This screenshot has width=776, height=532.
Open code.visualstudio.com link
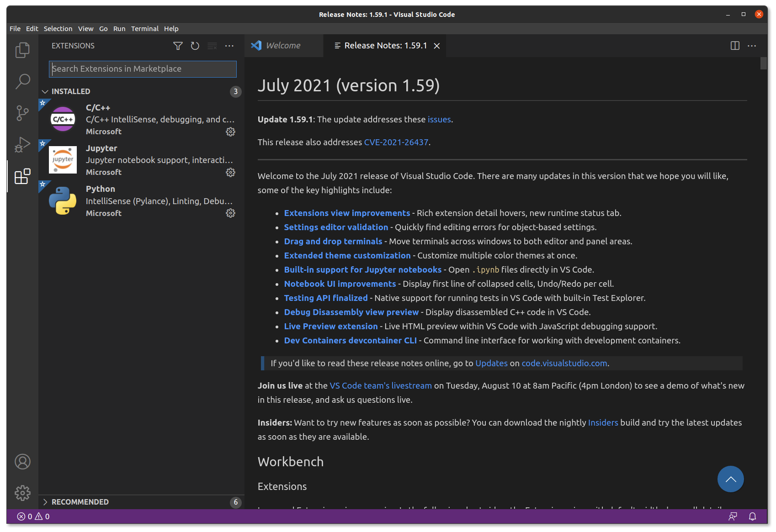coord(564,363)
